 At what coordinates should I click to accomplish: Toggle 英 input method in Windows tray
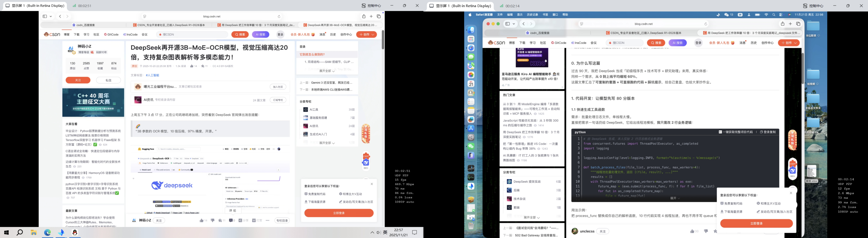tap(385, 232)
